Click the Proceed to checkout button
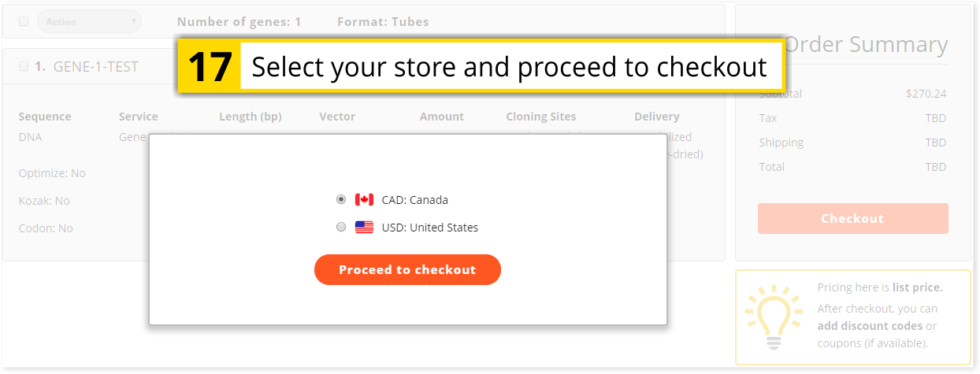Image resolution: width=980 pixels, height=374 pixels. [x=407, y=269]
